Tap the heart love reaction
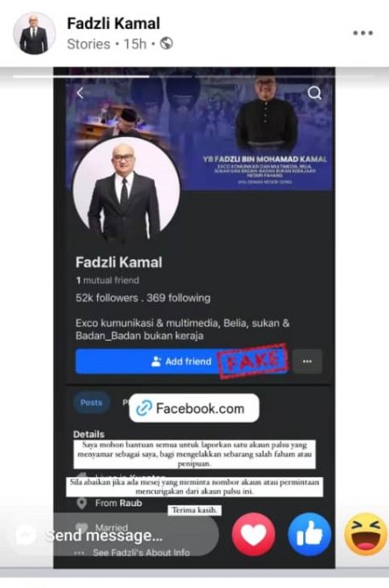 coord(254,534)
